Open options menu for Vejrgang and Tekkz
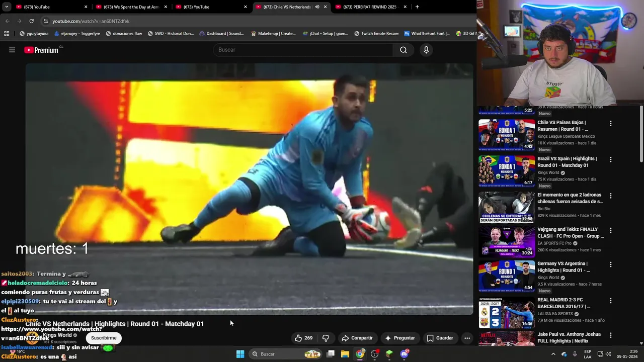 (x=611, y=230)
